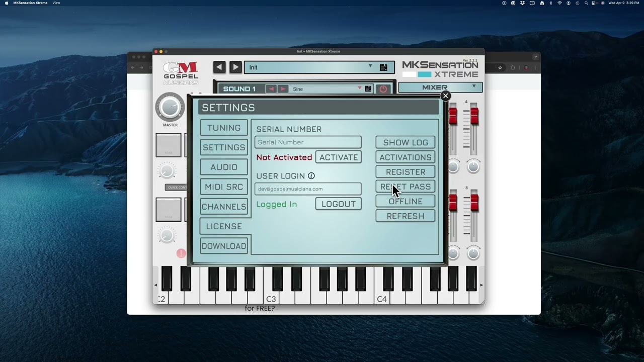This screenshot has width=644, height=362.
Task: Turn the pan knob under channel 4
Action: 473,167
